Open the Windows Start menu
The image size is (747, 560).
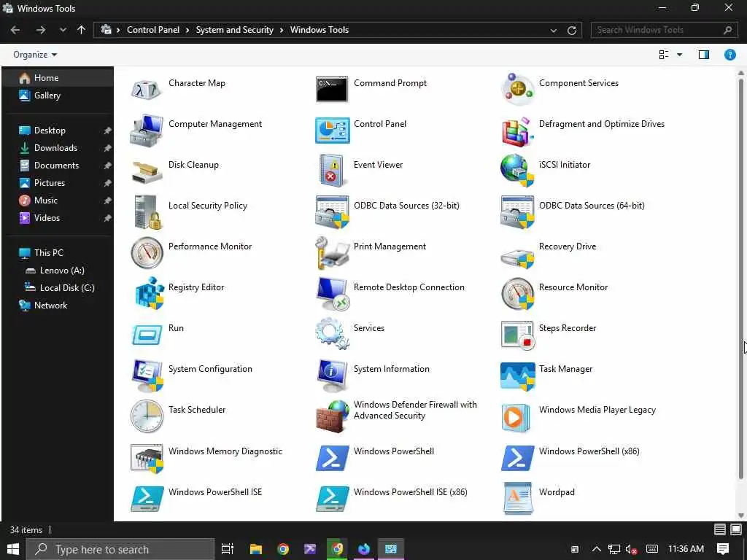pyautogui.click(x=13, y=549)
